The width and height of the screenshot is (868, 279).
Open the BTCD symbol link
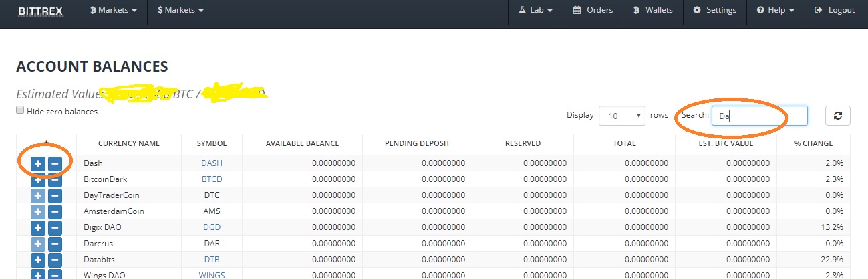pos(212,179)
